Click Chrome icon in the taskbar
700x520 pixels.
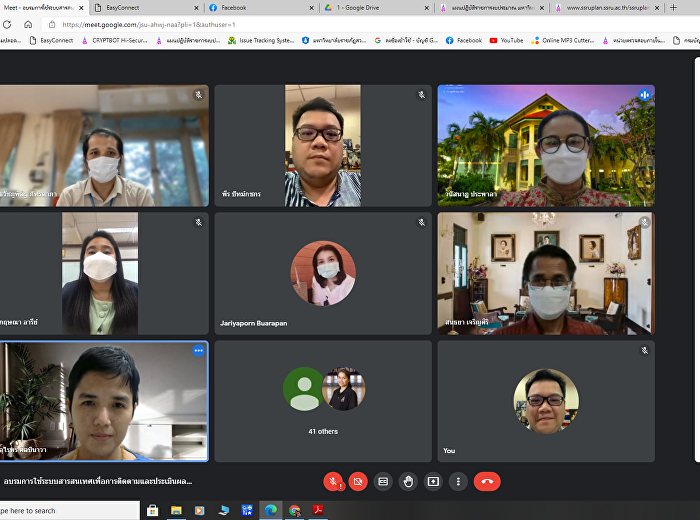[294, 510]
